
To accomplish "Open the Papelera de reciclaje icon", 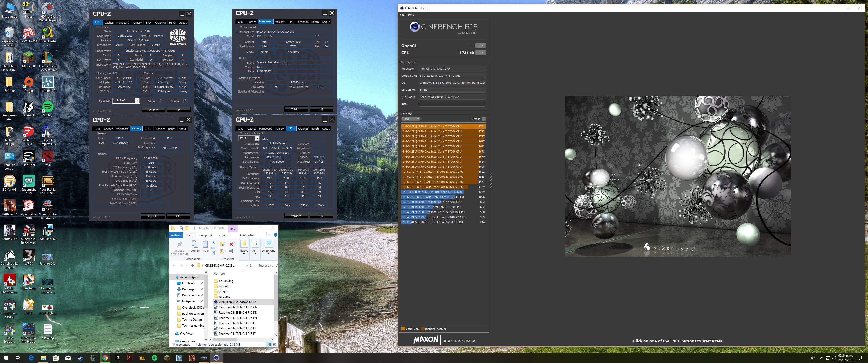I will [x=9, y=37].
